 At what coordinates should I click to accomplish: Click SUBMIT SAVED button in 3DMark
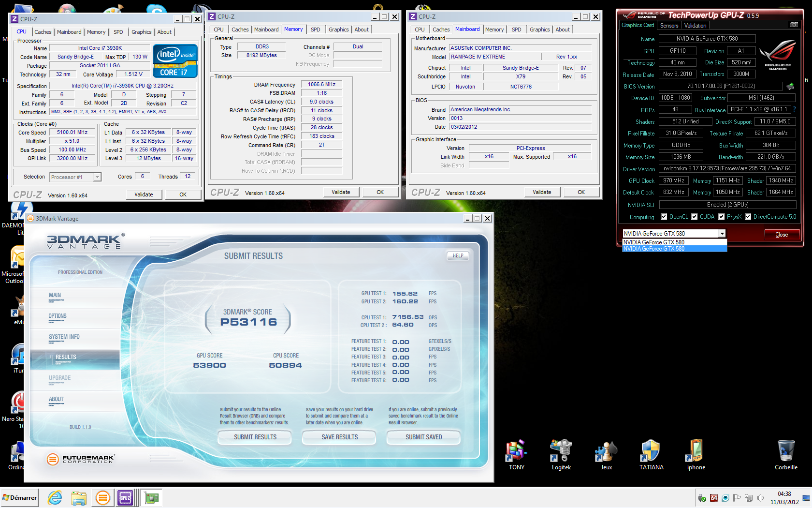(x=424, y=437)
